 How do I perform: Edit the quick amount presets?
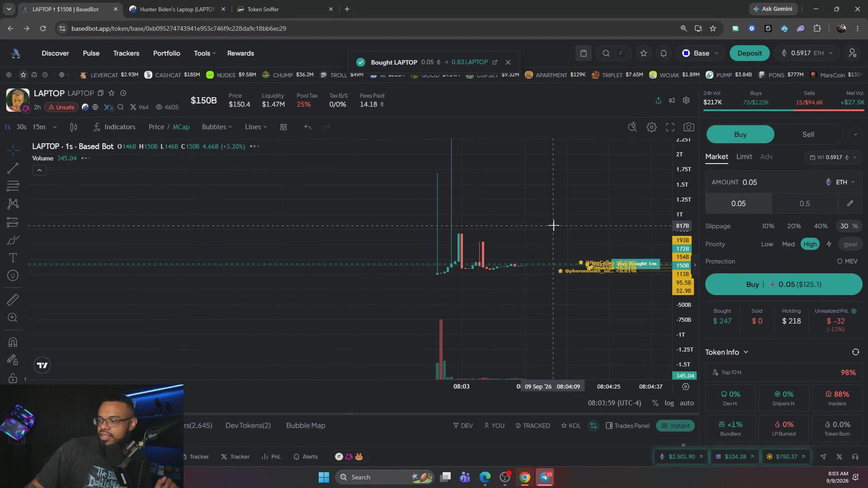850,203
